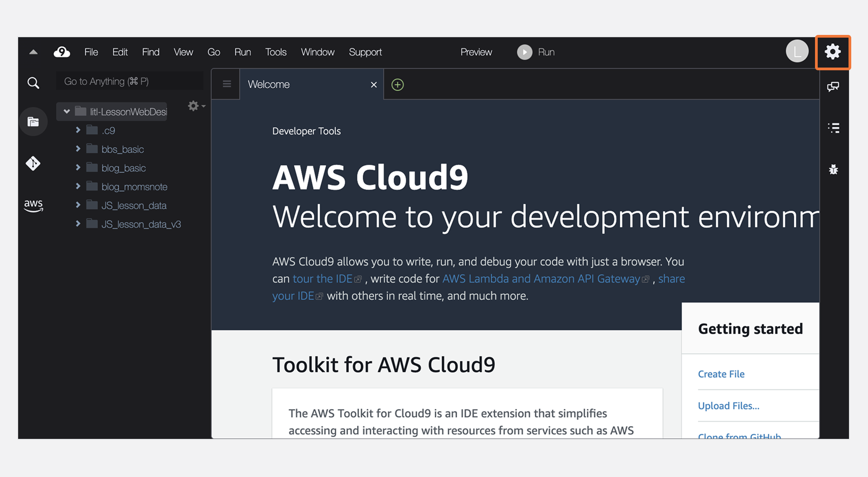Viewport: 868px width, 477px height.
Task: Expand the bbs_basic folder
Action: tap(78, 149)
